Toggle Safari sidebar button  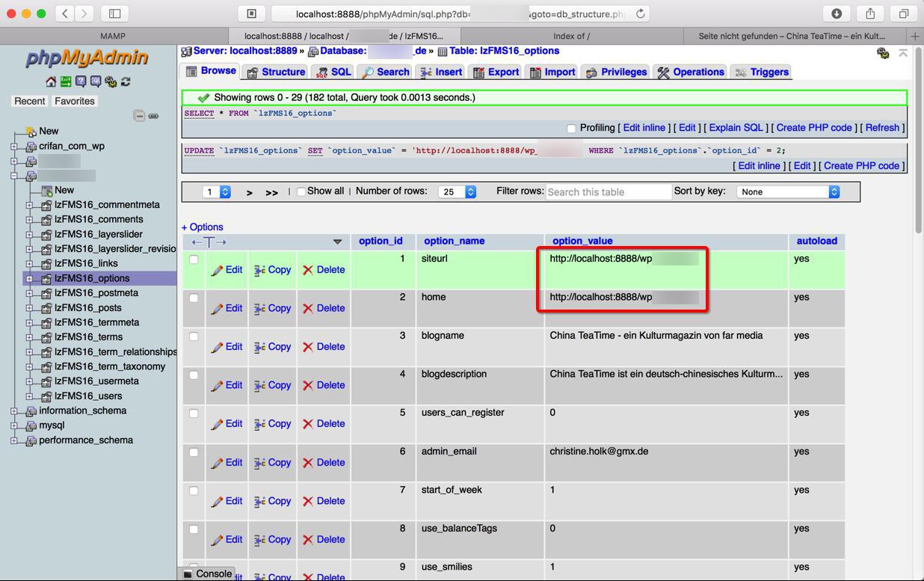pyautogui.click(x=114, y=13)
